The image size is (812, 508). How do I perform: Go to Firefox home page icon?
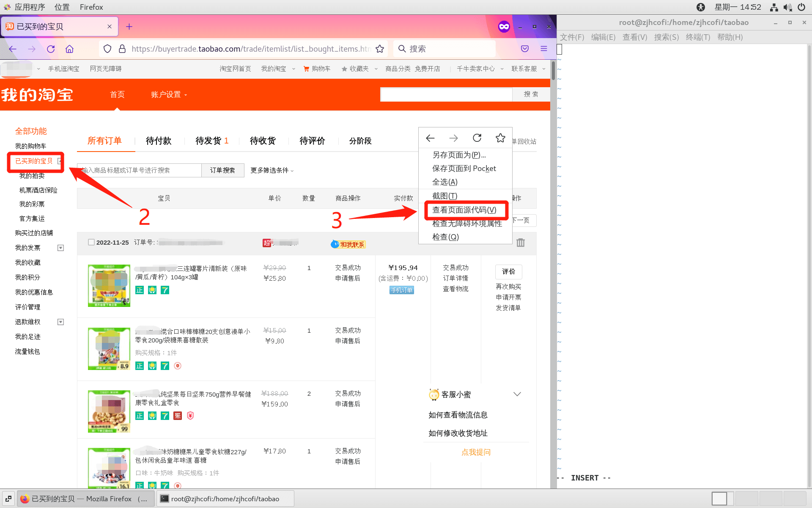pos(70,49)
